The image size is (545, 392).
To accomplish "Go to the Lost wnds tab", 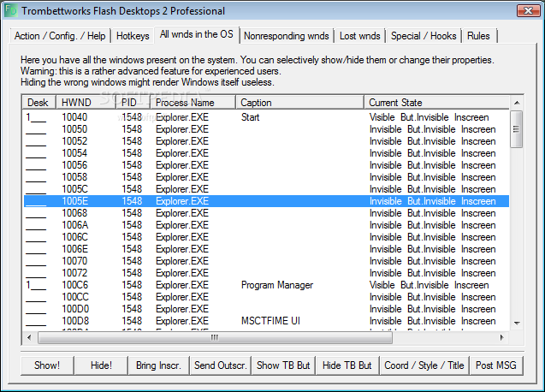I will point(359,36).
